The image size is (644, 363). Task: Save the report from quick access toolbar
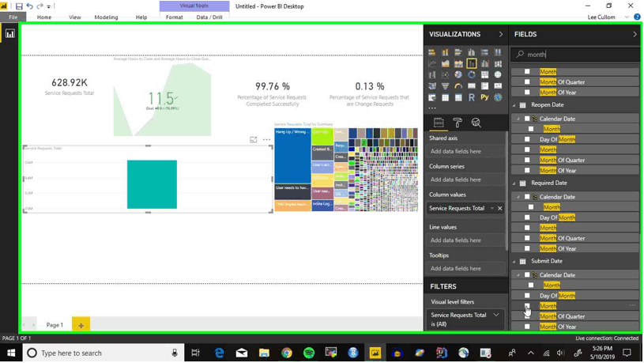19,6
